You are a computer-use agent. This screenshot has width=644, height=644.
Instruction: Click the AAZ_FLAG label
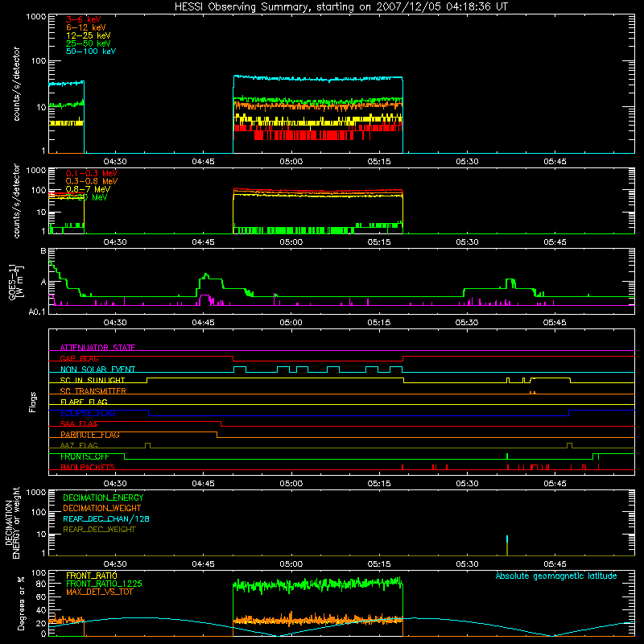(79, 445)
